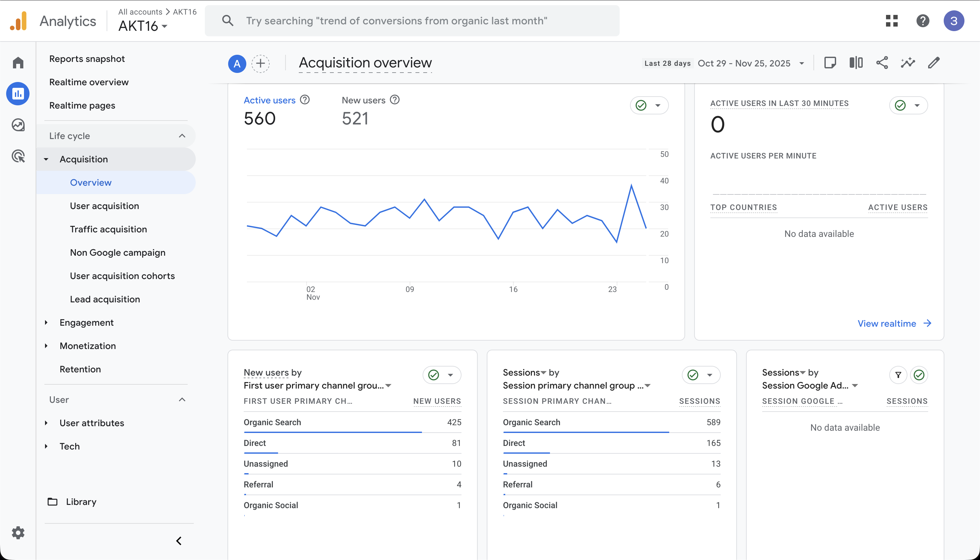Select the New users metric tab
The height and width of the screenshot is (560, 980).
364,100
